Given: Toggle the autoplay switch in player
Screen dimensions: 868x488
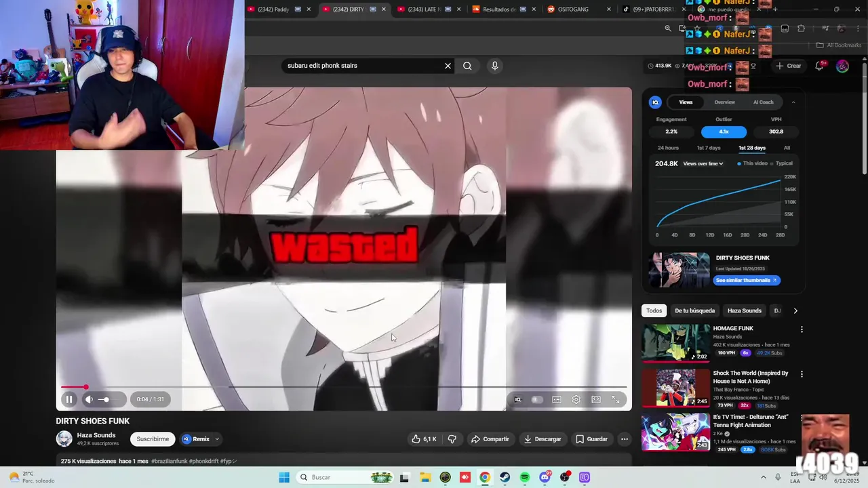Looking at the screenshot, I should click(537, 400).
